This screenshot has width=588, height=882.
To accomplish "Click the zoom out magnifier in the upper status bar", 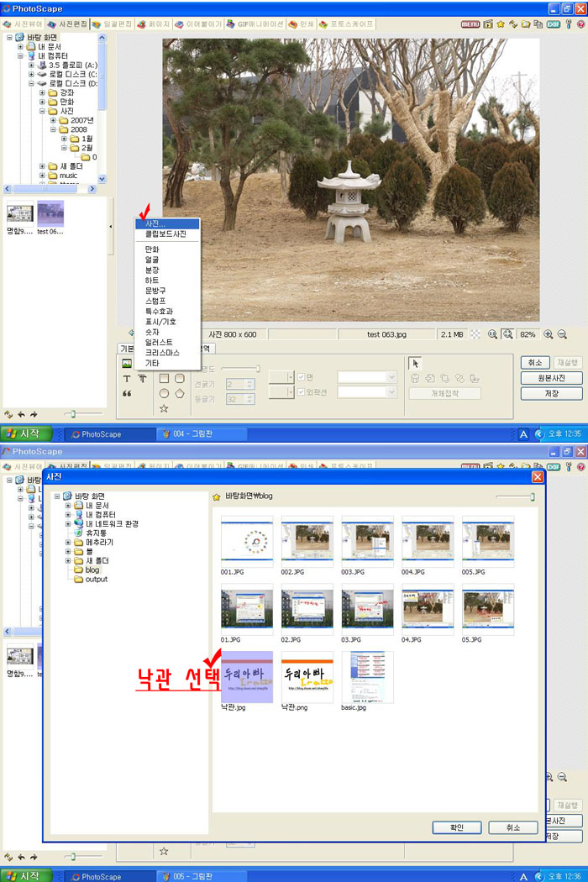I will (562, 334).
